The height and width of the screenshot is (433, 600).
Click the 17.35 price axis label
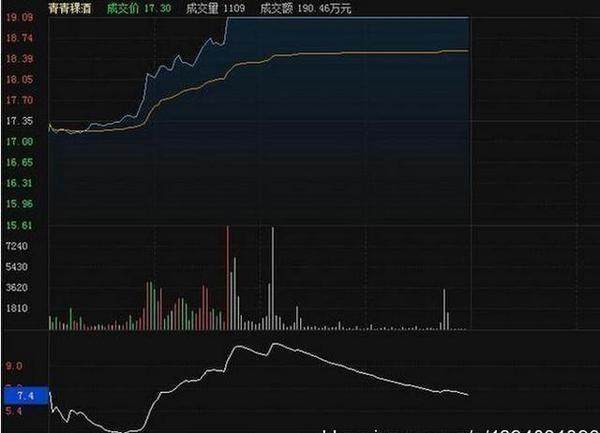20,121
